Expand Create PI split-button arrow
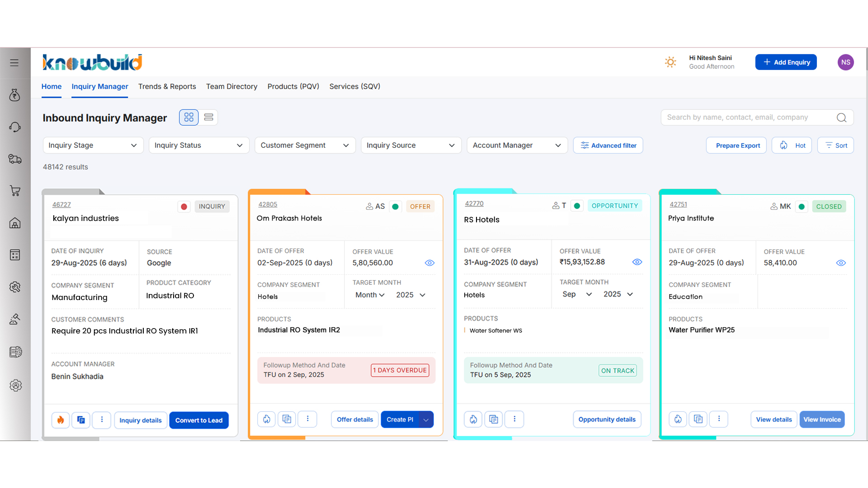The image size is (868, 488). tap(426, 420)
